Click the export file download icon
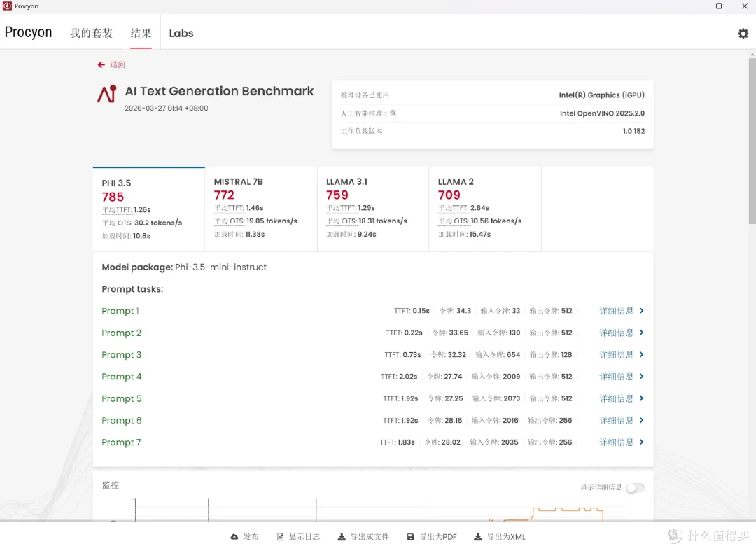756x551 pixels. tap(342, 537)
